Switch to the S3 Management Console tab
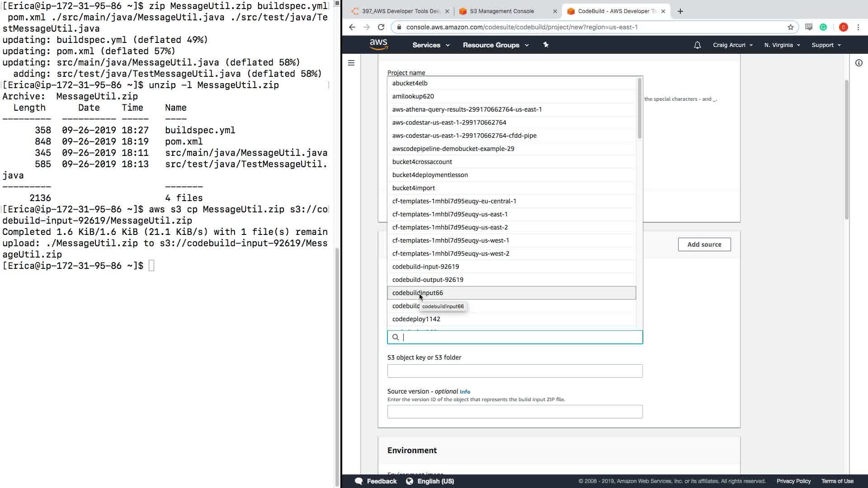Image resolution: width=868 pixels, height=488 pixels. tap(502, 11)
